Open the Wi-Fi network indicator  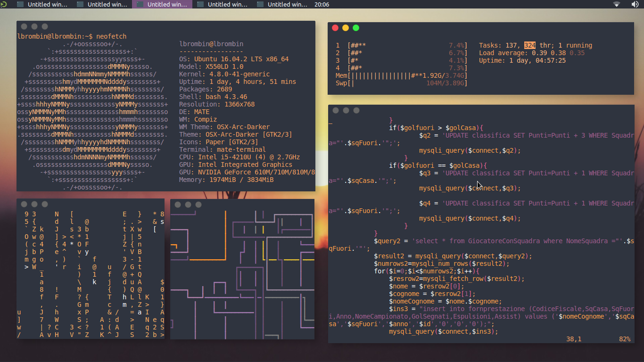[617, 4]
